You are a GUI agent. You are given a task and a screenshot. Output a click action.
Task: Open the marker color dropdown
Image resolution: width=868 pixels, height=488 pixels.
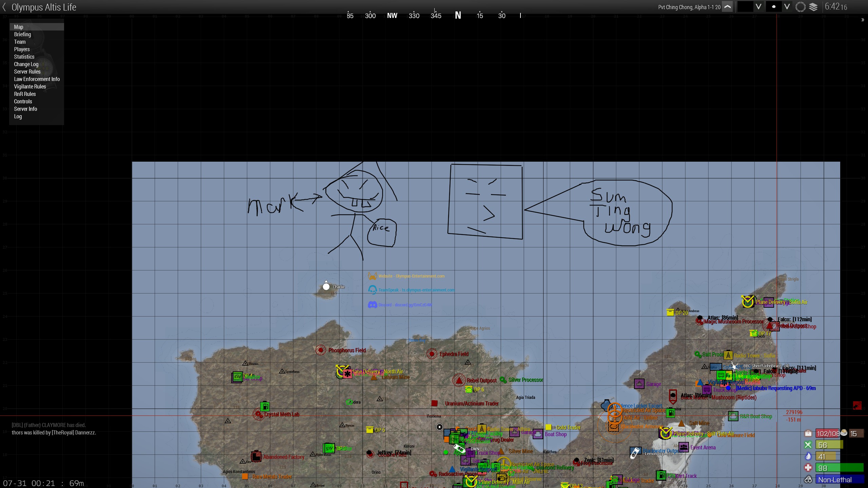coord(758,7)
